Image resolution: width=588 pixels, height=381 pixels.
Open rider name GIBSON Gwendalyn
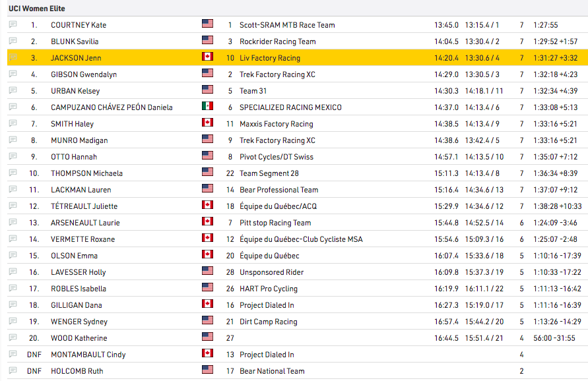point(84,74)
